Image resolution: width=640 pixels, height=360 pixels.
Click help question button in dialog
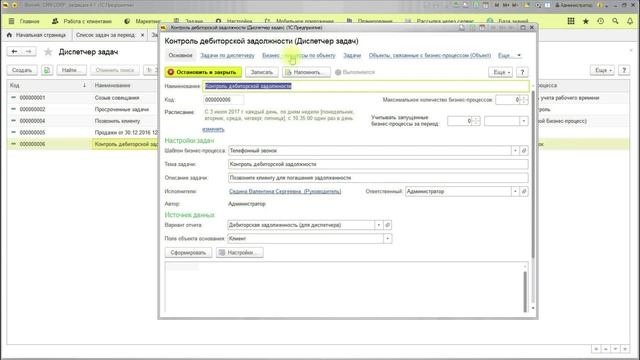coord(522,72)
